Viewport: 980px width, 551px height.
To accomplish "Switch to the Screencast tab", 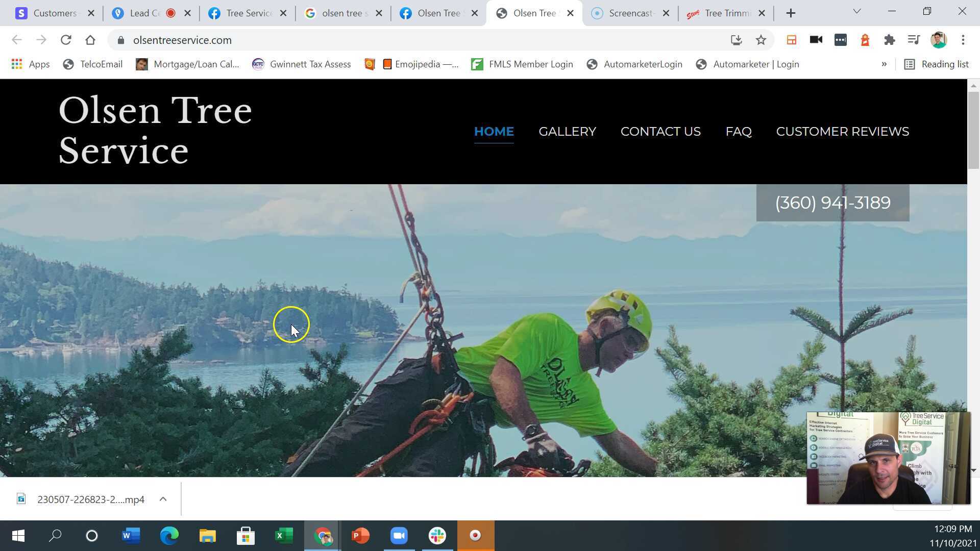I will pos(631,13).
